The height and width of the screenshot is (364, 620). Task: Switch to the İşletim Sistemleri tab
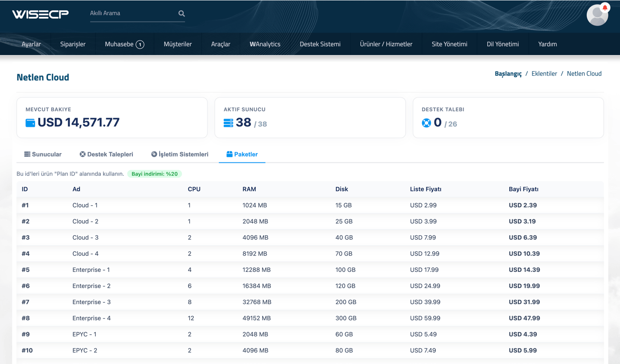point(180,154)
